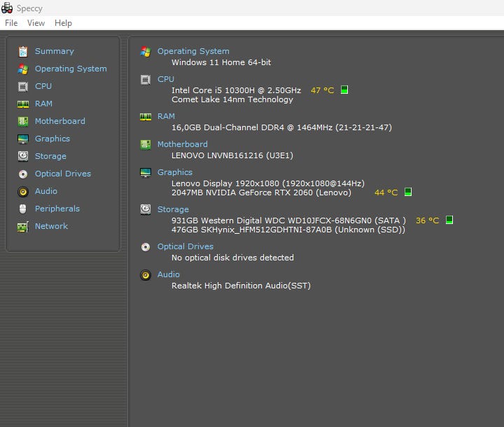Open Graphics section in sidebar
504x427 pixels.
[52, 139]
